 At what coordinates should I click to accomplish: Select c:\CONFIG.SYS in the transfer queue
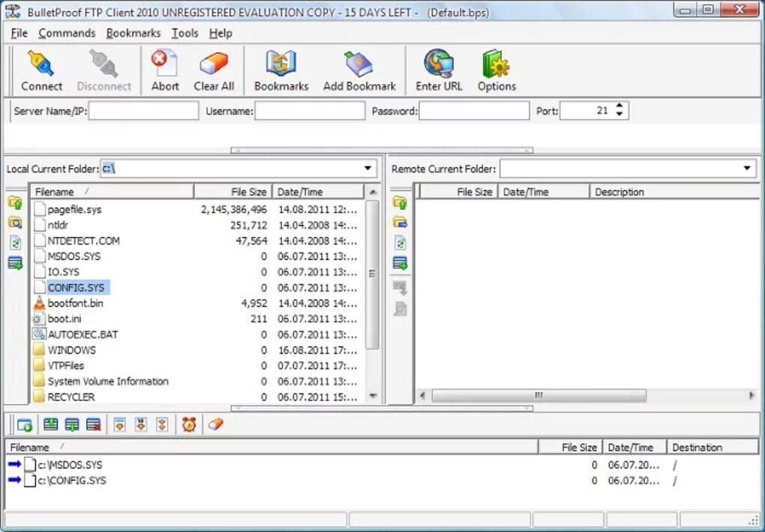point(72,480)
